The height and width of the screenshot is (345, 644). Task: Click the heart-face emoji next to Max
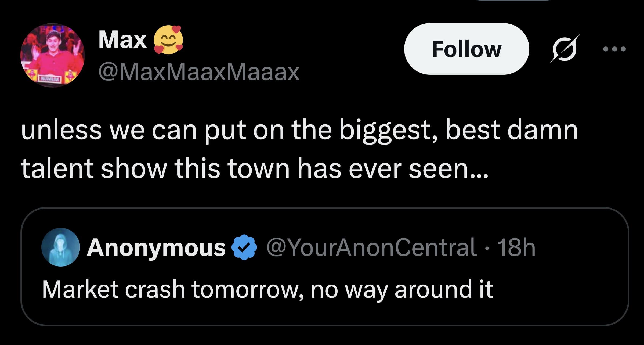pyautogui.click(x=168, y=40)
